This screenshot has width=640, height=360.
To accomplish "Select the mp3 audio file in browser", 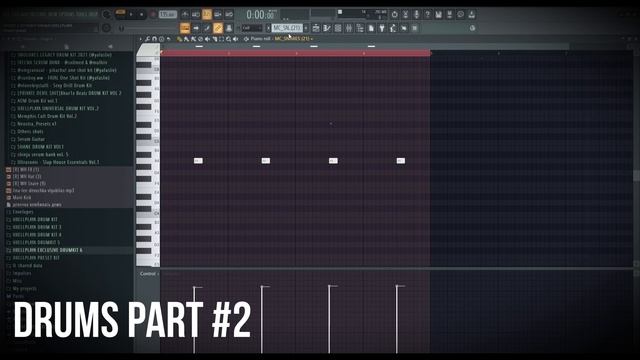I will (43, 191).
